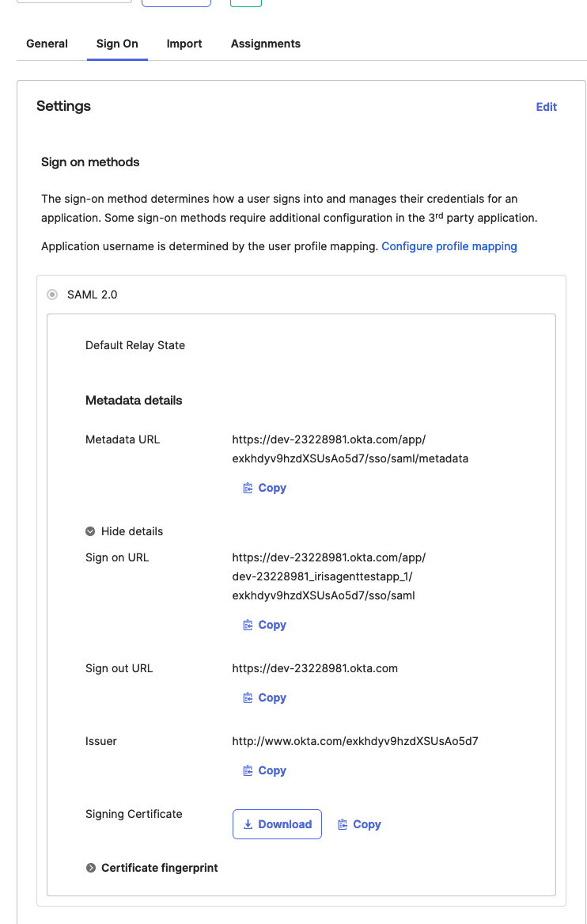Click the green outlined button at the top

pyautogui.click(x=245, y=2)
